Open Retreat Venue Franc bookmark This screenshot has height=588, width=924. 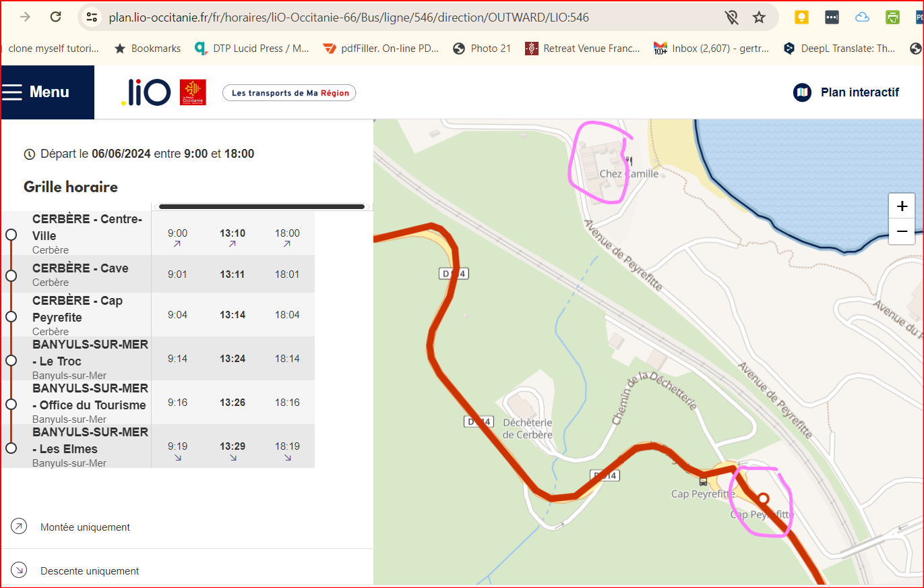[x=582, y=48]
